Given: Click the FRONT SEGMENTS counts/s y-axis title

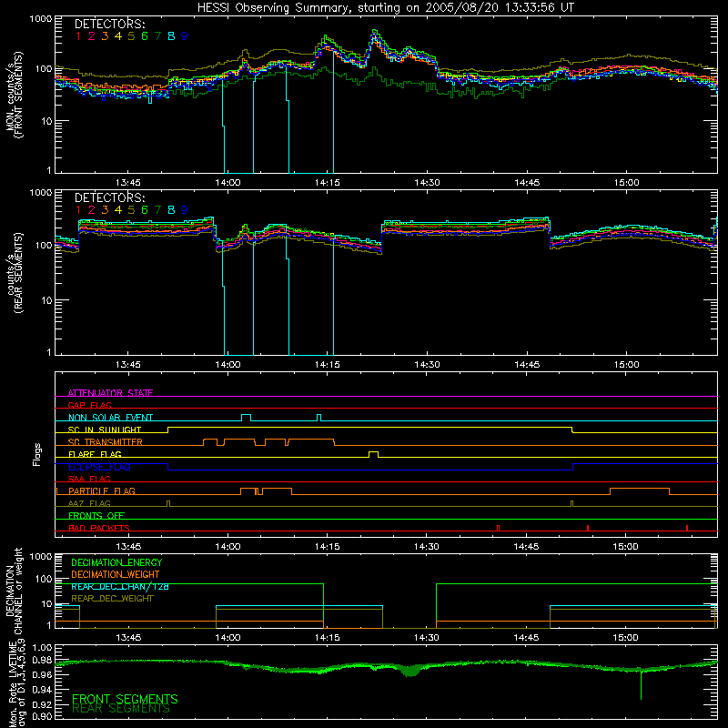Looking at the screenshot, I should pyautogui.click(x=14, y=96).
